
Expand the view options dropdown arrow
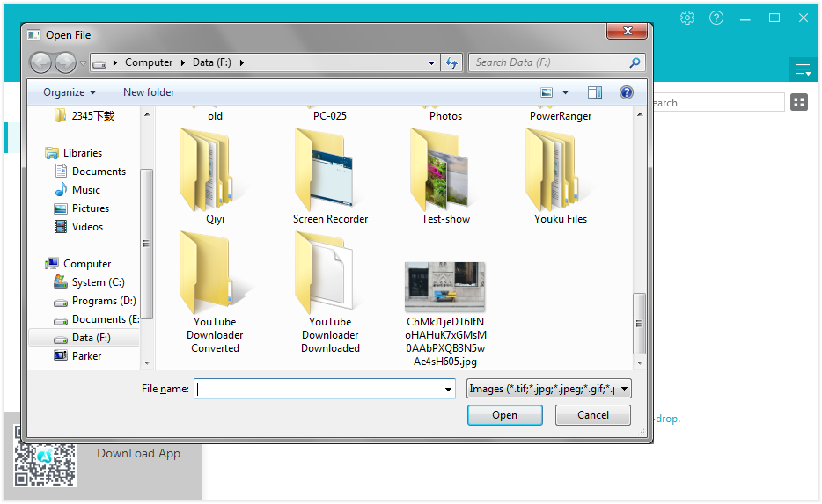coord(565,92)
